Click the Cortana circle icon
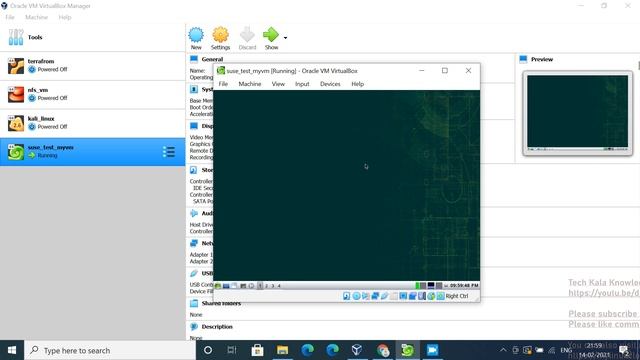 point(208,350)
